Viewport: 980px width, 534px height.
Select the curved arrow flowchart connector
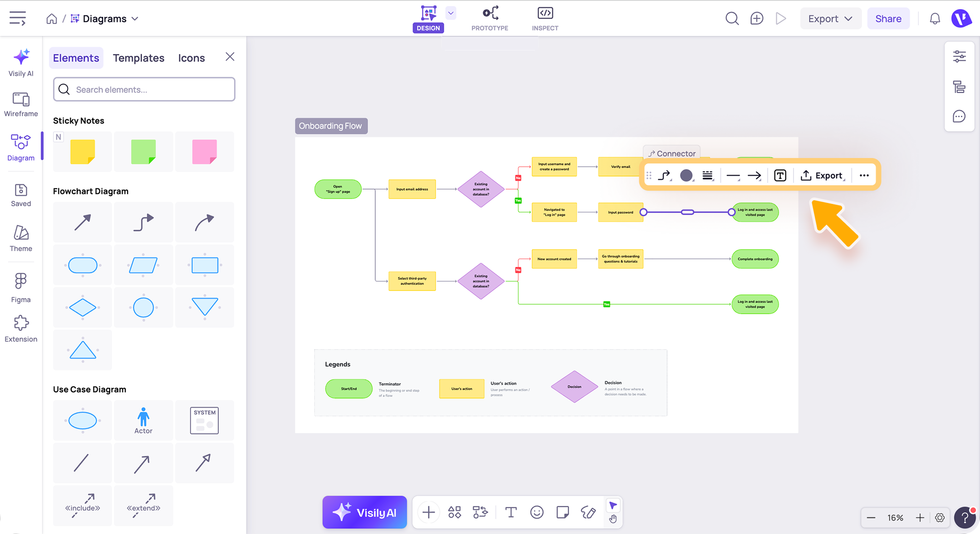pos(205,222)
